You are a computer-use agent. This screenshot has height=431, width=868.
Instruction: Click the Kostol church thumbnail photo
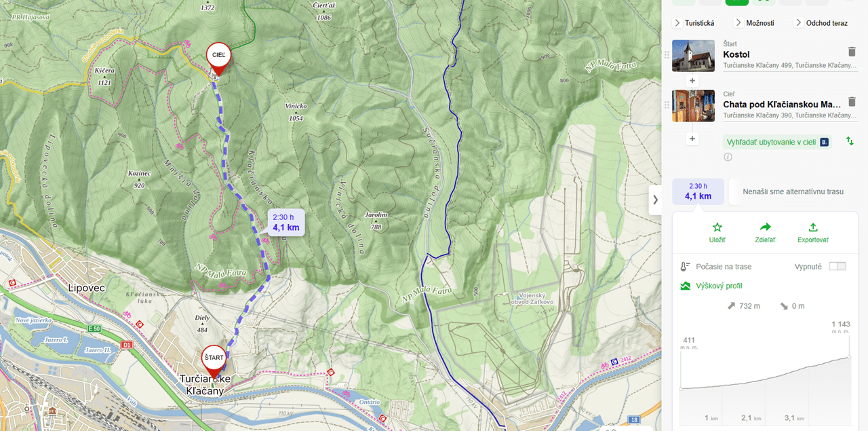pyautogui.click(x=693, y=56)
